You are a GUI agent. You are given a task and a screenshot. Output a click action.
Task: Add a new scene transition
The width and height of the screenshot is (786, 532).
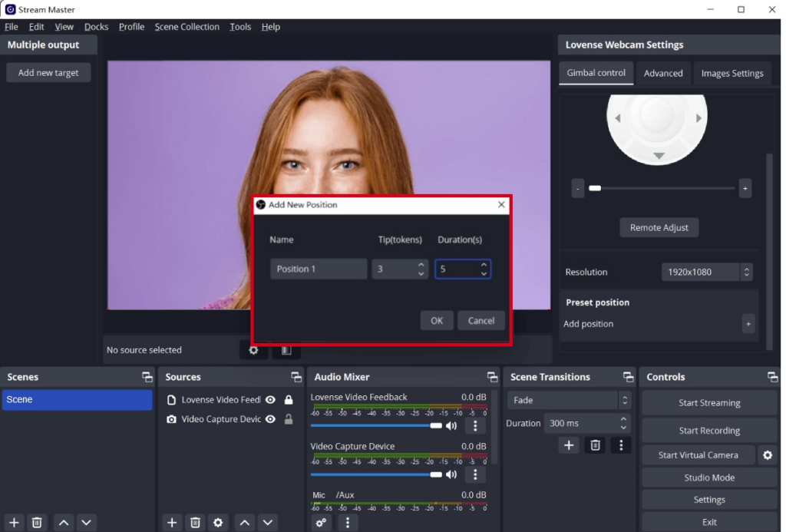[569, 445]
